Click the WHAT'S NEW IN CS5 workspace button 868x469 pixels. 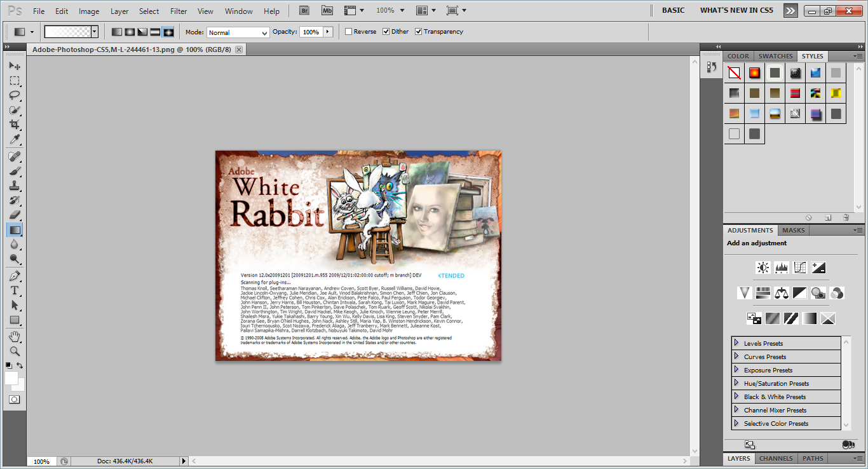click(736, 10)
